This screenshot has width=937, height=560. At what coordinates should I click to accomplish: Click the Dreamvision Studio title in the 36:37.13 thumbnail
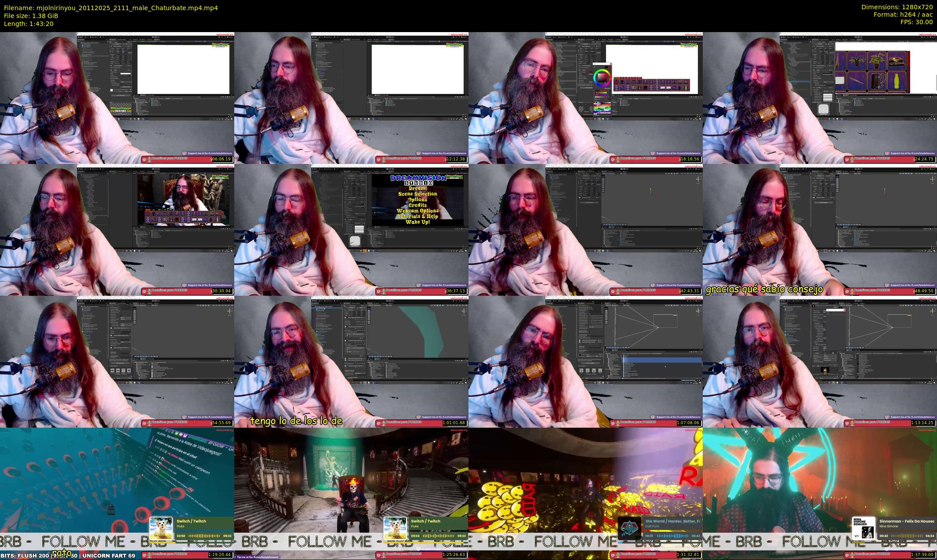[418, 180]
